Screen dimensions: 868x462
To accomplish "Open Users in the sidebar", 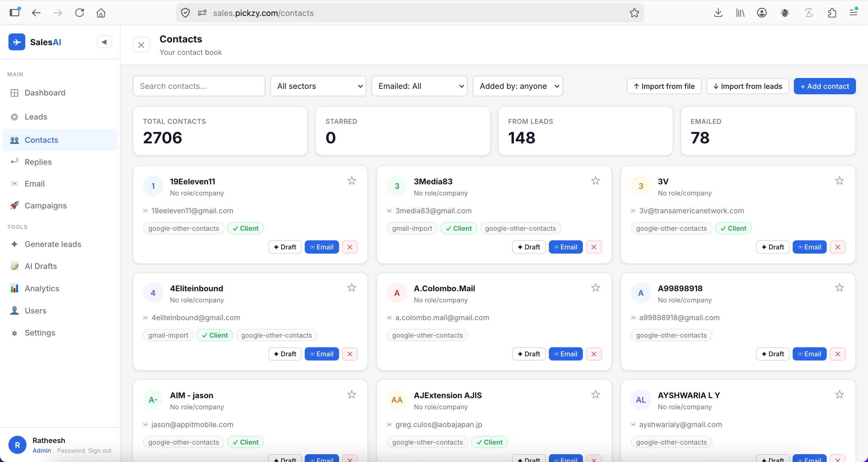I will click(60, 311).
